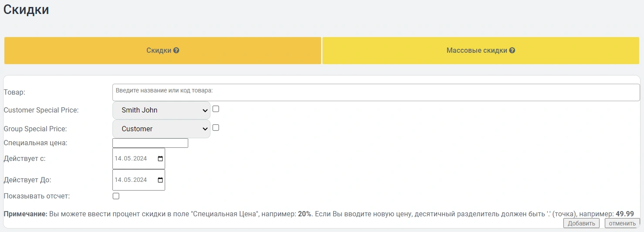Tick the checkbox next to Smith John dropdown
The width and height of the screenshot is (644, 232).
(216, 109)
